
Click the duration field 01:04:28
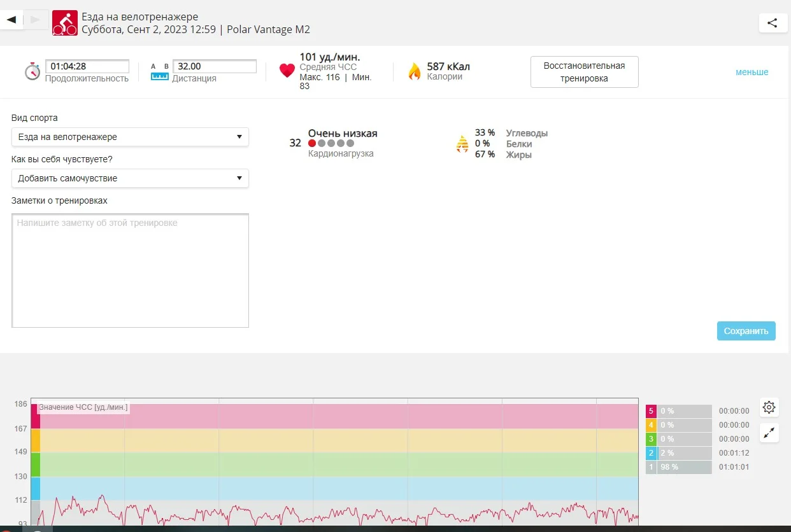click(x=88, y=66)
